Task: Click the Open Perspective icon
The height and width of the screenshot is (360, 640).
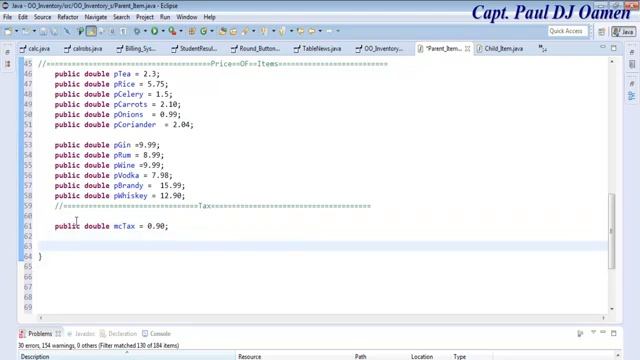Action: 602,32
